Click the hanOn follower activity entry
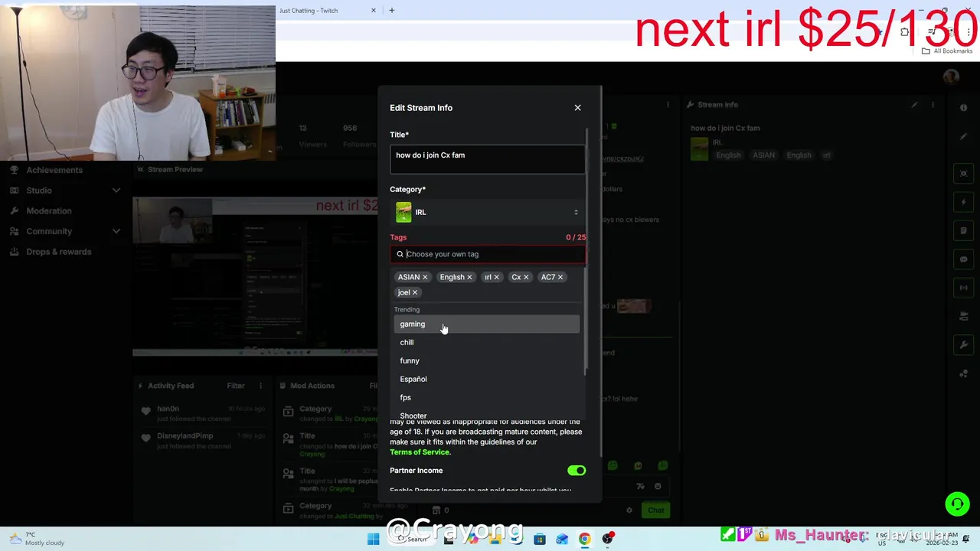This screenshot has width=980, height=551. tap(203, 413)
